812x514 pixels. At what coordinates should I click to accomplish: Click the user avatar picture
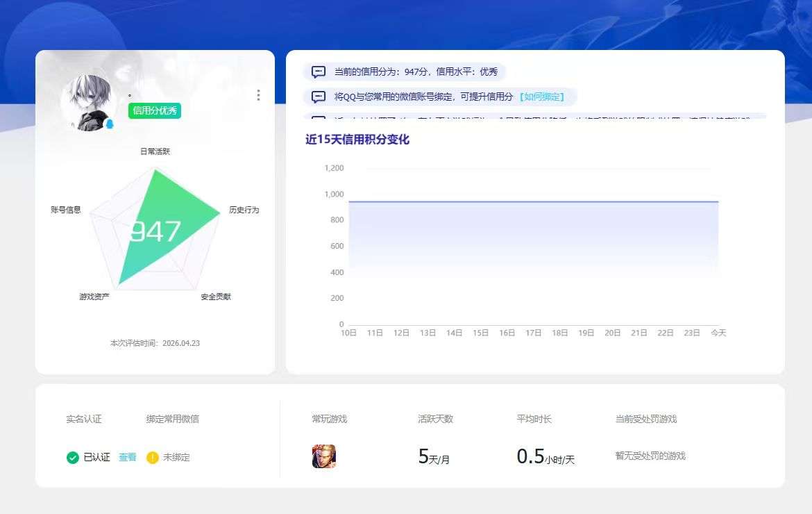tap(89, 103)
